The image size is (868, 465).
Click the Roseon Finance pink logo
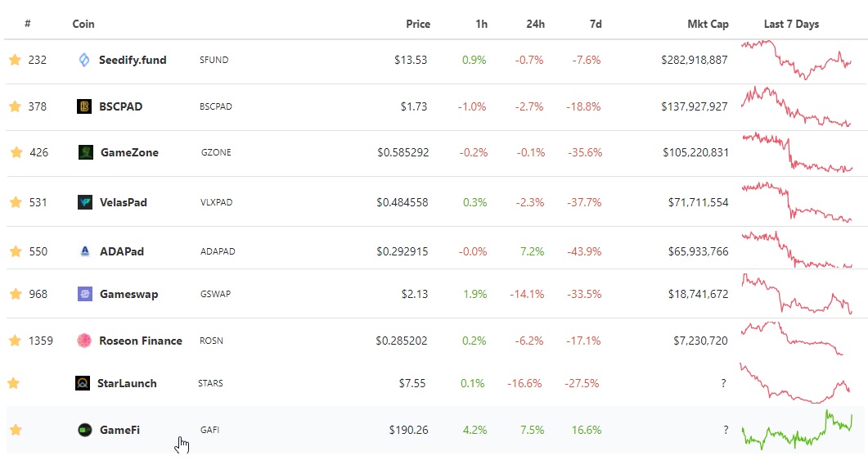point(84,341)
